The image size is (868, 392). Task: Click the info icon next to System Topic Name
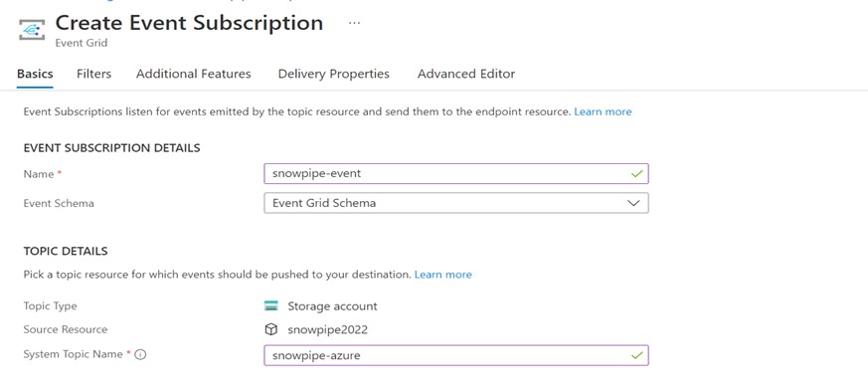click(x=140, y=355)
